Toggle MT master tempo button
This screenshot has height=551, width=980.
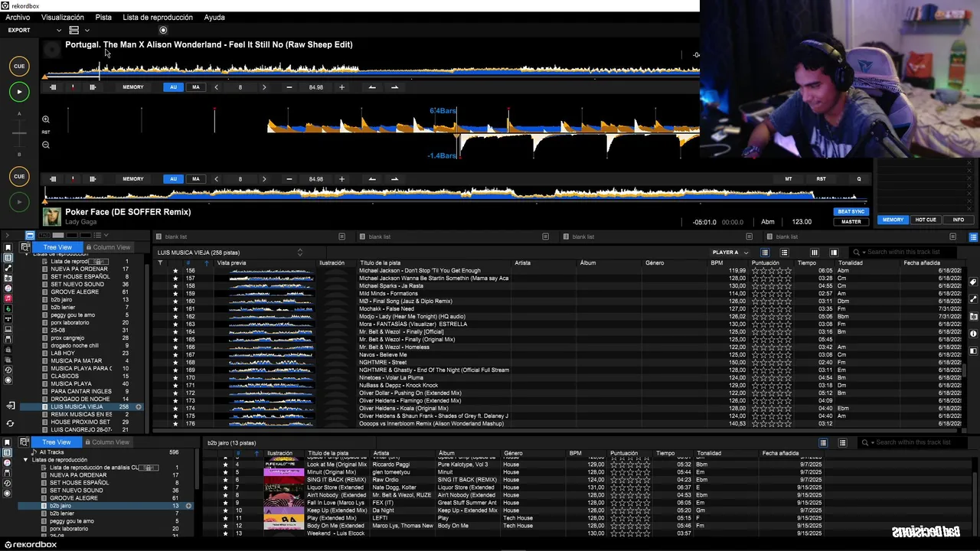coord(788,179)
